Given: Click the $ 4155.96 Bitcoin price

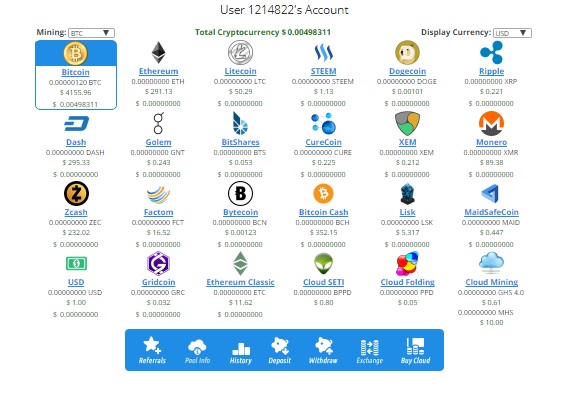Looking at the screenshot, I should [75, 92].
